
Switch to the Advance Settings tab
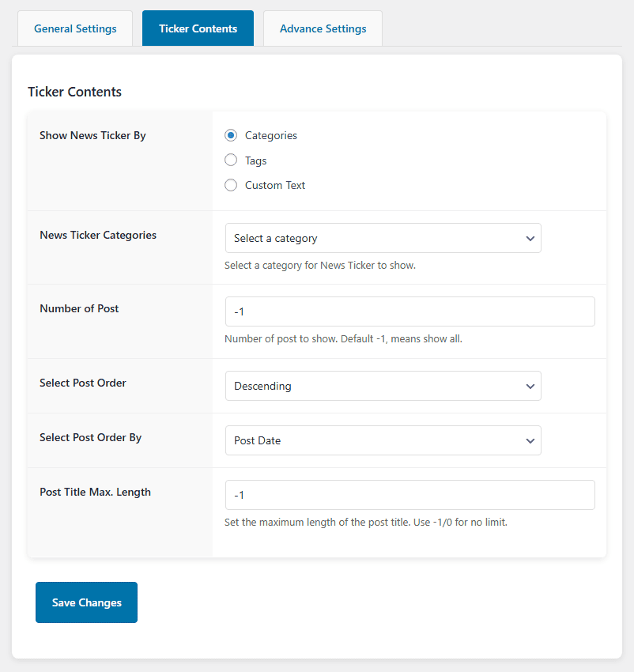(323, 28)
